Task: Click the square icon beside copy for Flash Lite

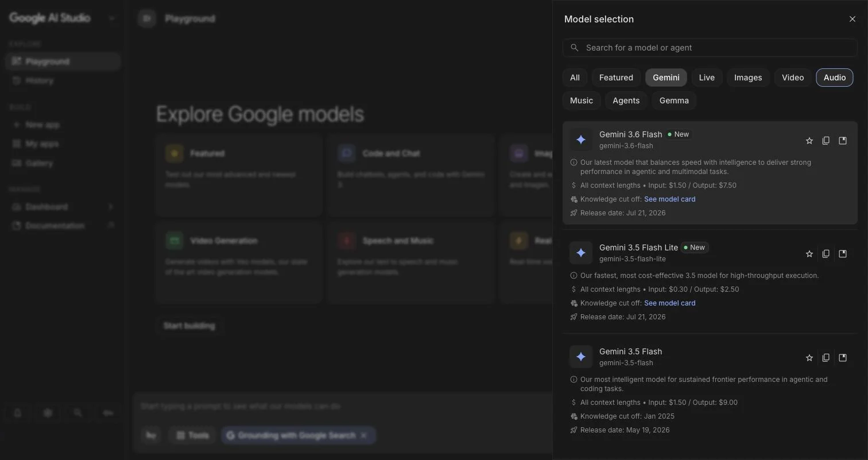Action: [843, 254]
